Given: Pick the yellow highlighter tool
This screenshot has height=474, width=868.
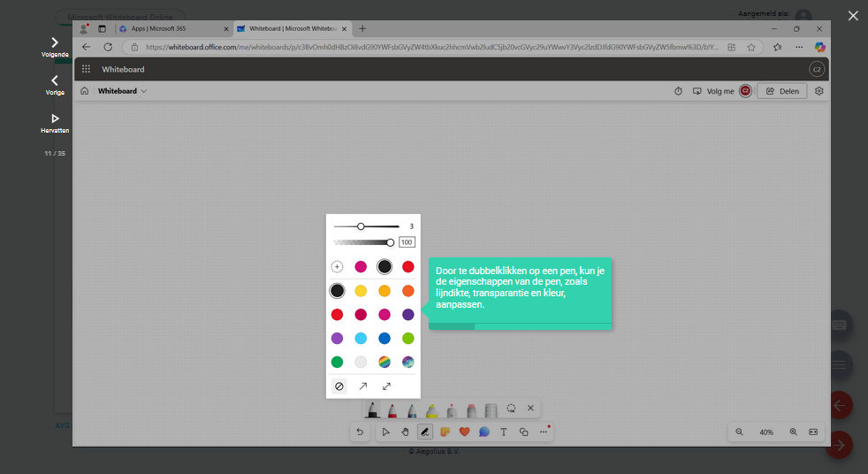Looking at the screenshot, I should tap(432, 410).
